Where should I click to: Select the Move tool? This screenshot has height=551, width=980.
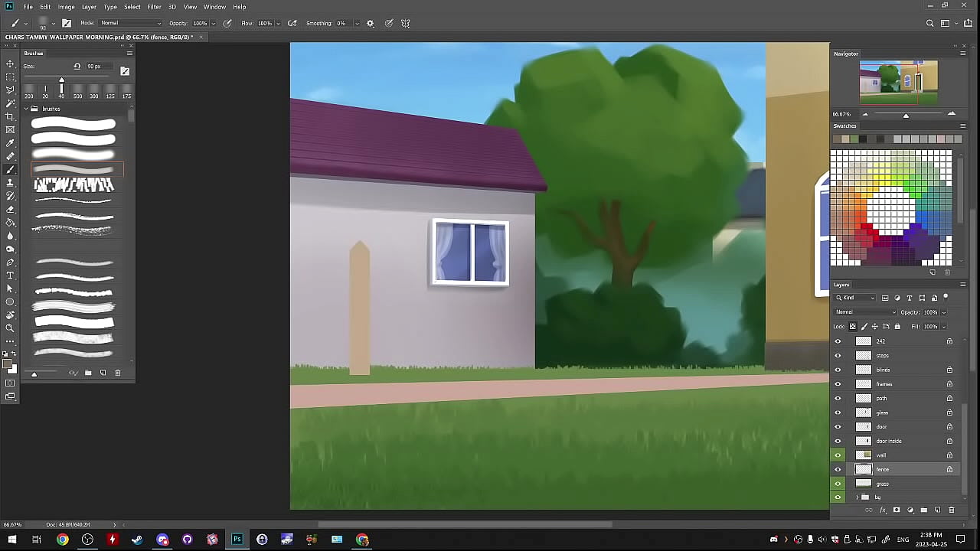point(10,64)
